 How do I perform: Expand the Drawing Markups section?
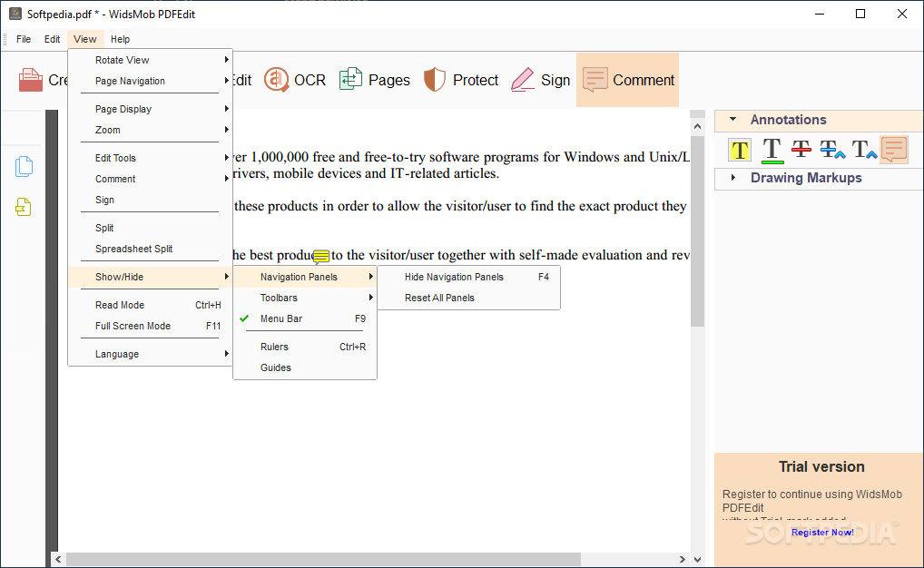coord(733,177)
